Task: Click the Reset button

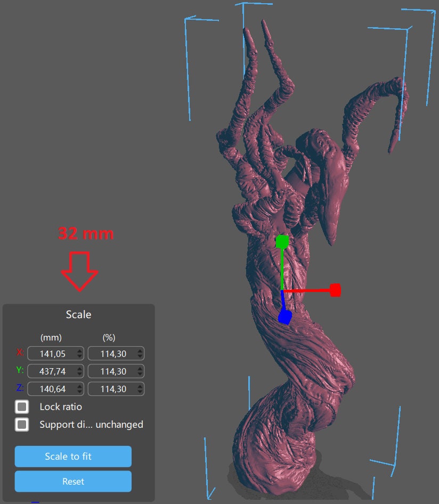Action: tap(73, 481)
